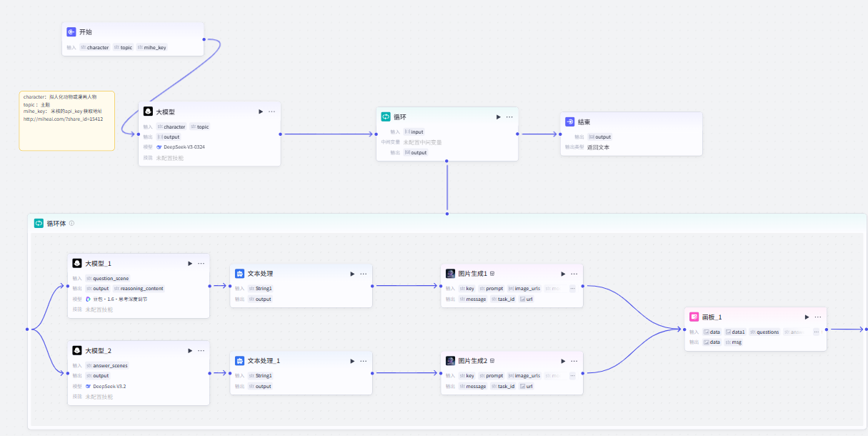Viewport: 868px width, 436px height.
Task: Click the 循环体 title label
Action: (56, 223)
